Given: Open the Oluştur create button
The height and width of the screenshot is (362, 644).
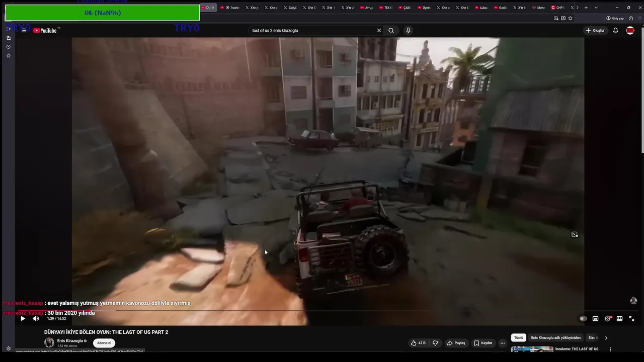Looking at the screenshot, I should point(595,31).
